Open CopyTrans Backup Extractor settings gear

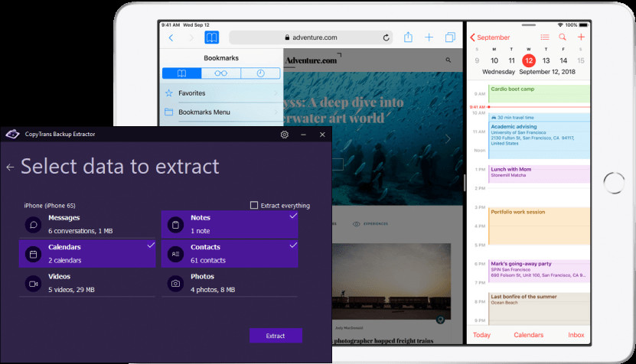tap(285, 135)
